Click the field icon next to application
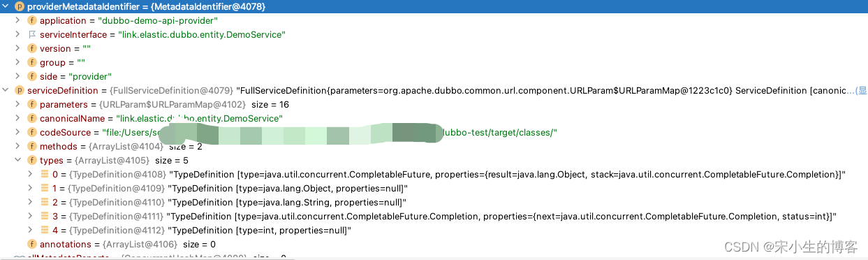This screenshot has height=260, width=868. pos(31,20)
